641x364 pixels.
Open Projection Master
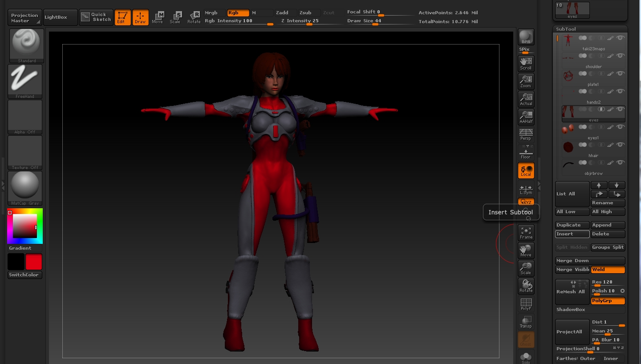[x=25, y=18]
